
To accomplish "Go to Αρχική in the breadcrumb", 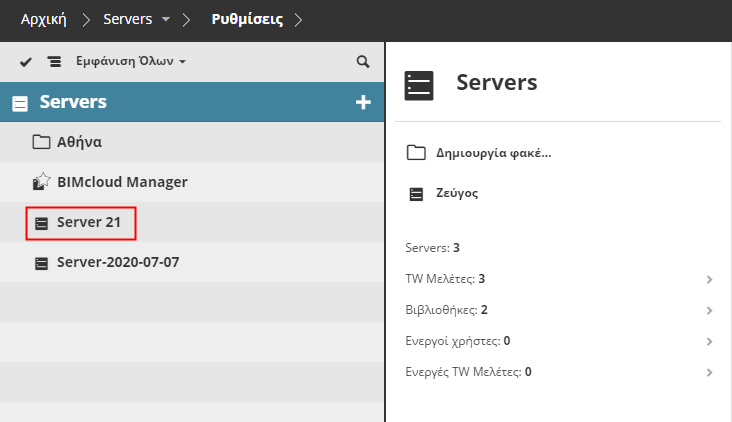I will [x=44, y=20].
